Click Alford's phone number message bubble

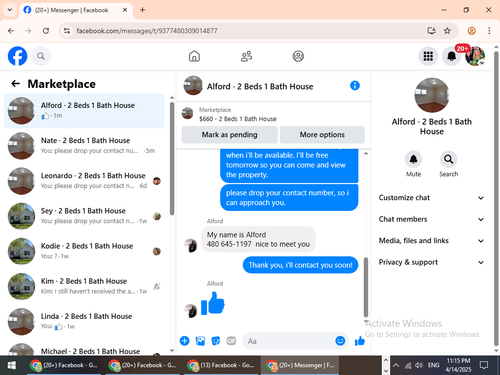click(258, 239)
